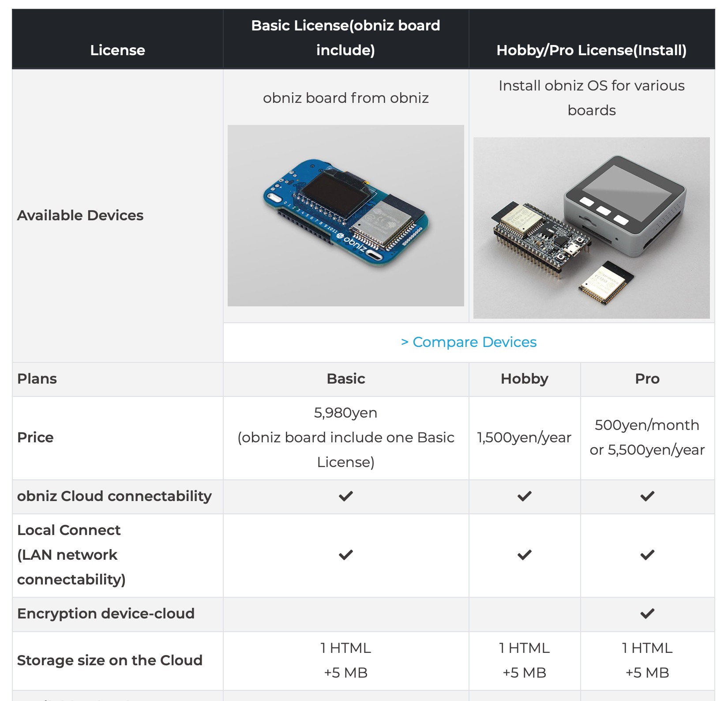Click the blue obniz board photo

345,215
